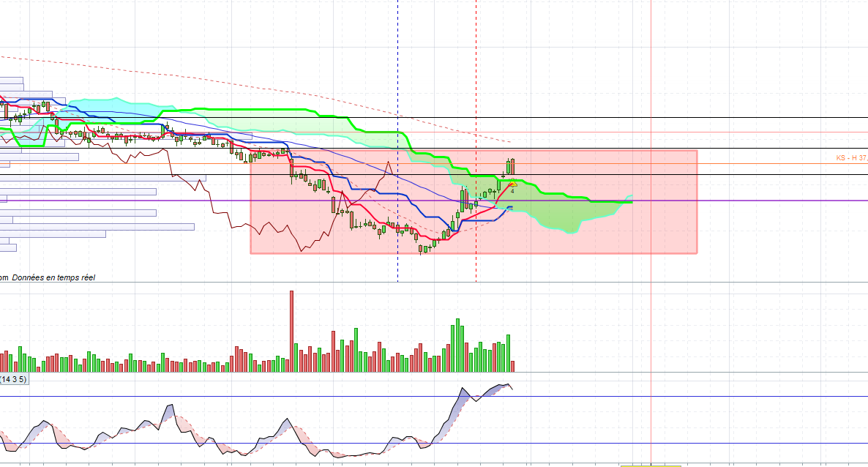Screen dimensions: 868x467
Task: Click the tallest green volume bar
Action: point(458,345)
